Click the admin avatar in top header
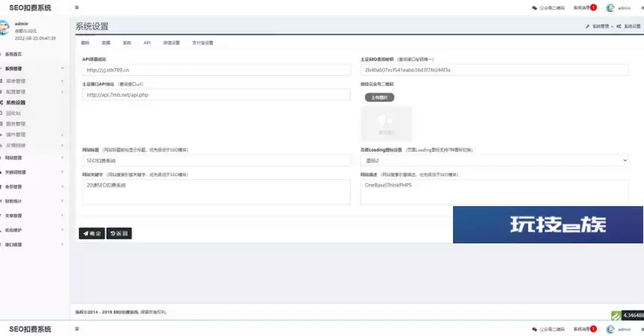 tap(610, 7)
